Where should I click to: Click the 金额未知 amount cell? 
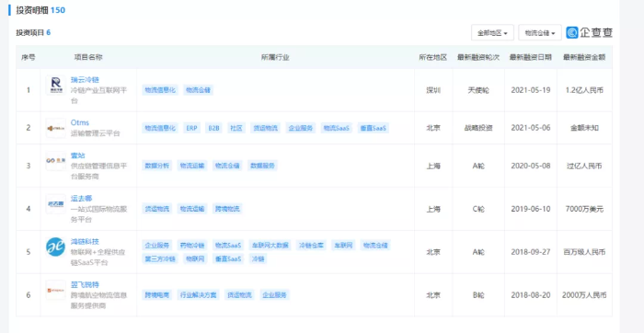pos(584,128)
